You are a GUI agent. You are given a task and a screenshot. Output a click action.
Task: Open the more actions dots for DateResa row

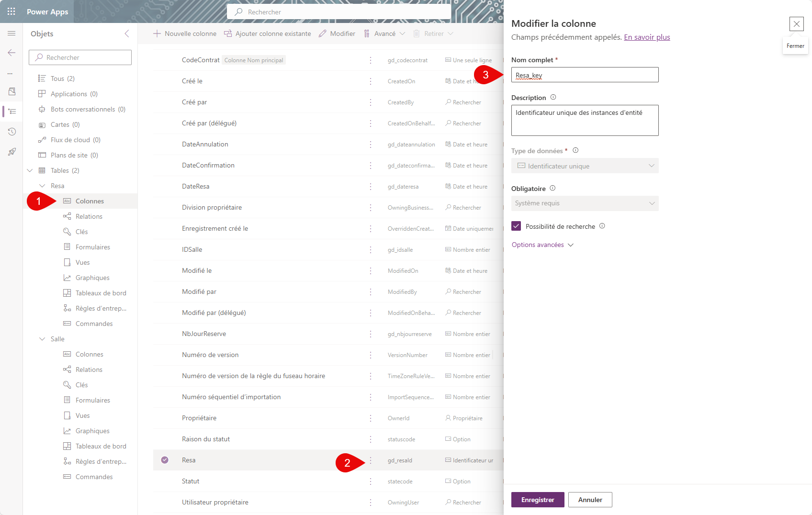(x=371, y=187)
